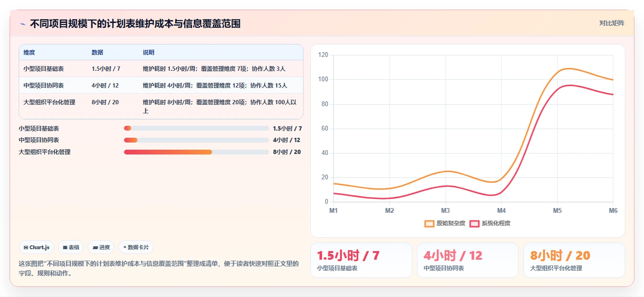
Task: Click the 8小时 / 20 value beside progress bar
Action: click(286, 152)
